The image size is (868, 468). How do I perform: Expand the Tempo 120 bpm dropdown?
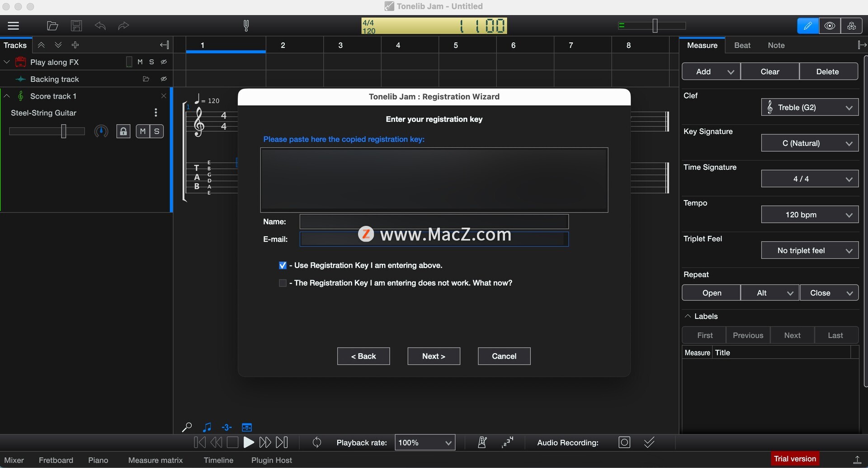click(809, 215)
